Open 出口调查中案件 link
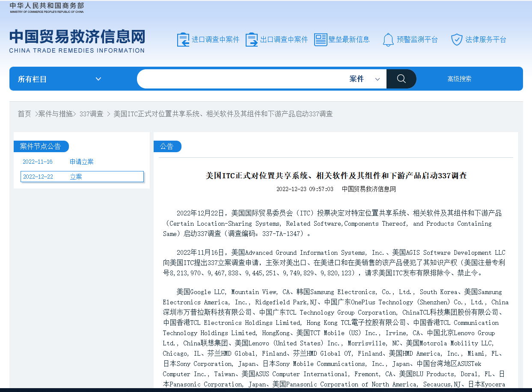 pyautogui.click(x=284, y=39)
